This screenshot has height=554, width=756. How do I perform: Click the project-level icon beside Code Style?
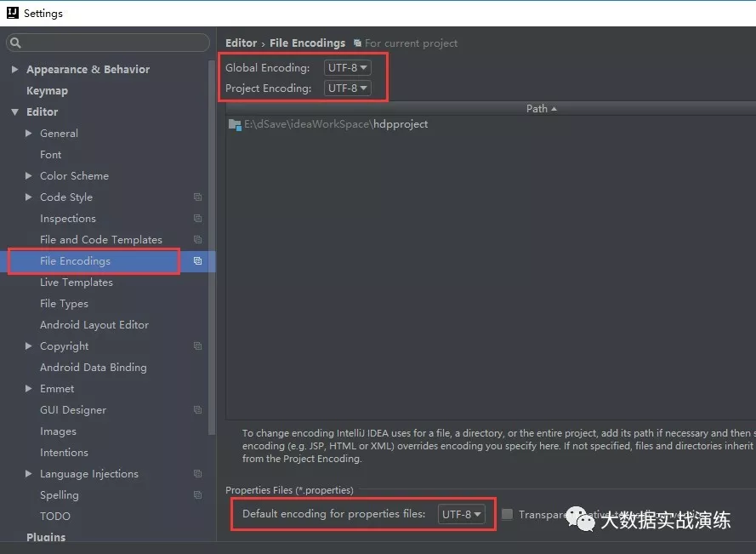point(197,197)
